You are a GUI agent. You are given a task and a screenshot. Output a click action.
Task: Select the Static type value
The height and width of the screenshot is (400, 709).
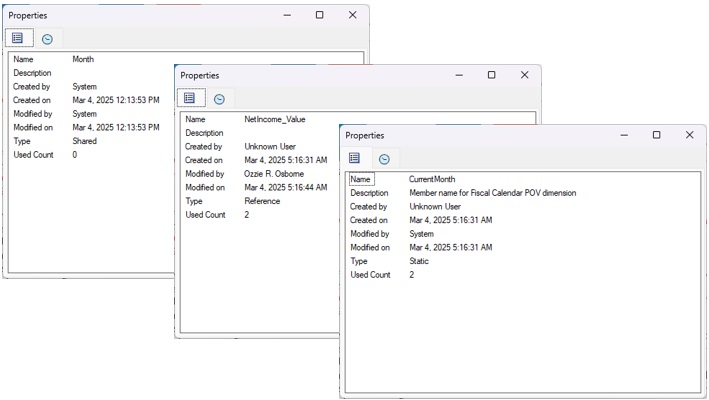[x=419, y=261]
